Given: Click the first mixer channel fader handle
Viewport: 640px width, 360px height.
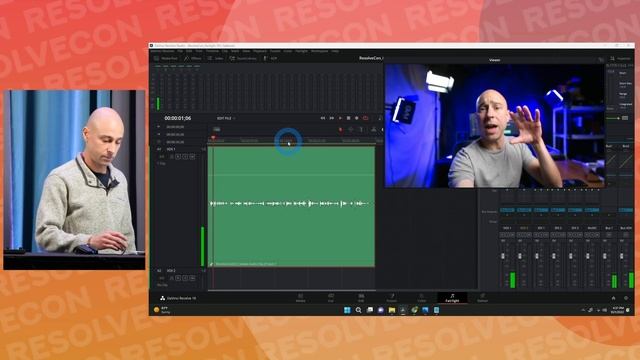Looking at the screenshot, I should pos(503,256).
